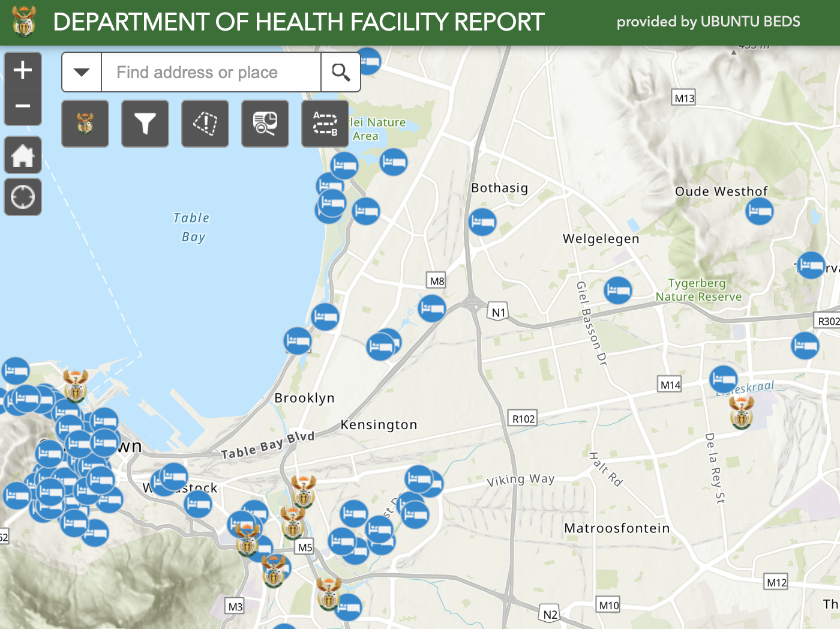Zoom out of the map
The height and width of the screenshot is (629, 840).
click(23, 106)
